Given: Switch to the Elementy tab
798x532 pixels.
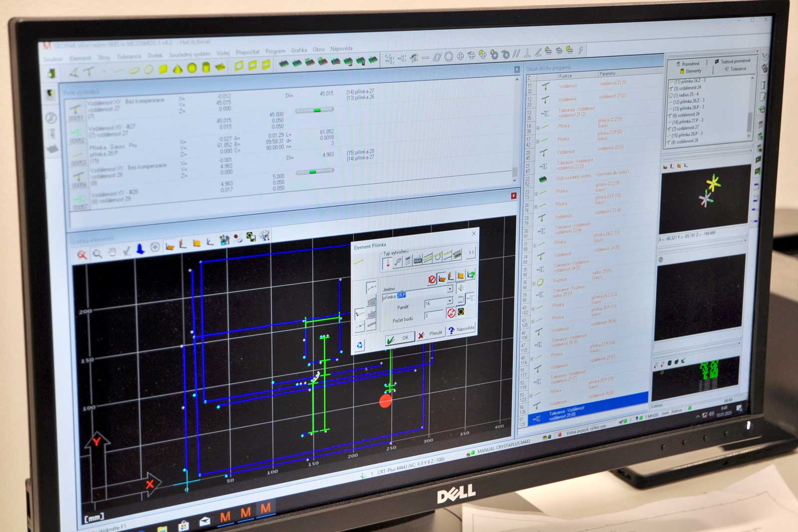Looking at the screenshot, I should [x=691, y=71].
